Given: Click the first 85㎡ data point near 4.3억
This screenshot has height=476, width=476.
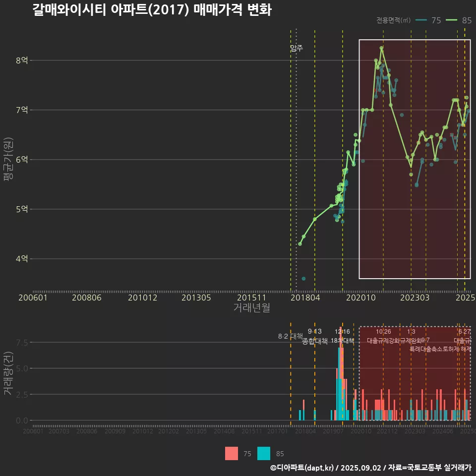Looking at the screenshot, I should click(x=300, y=244).
